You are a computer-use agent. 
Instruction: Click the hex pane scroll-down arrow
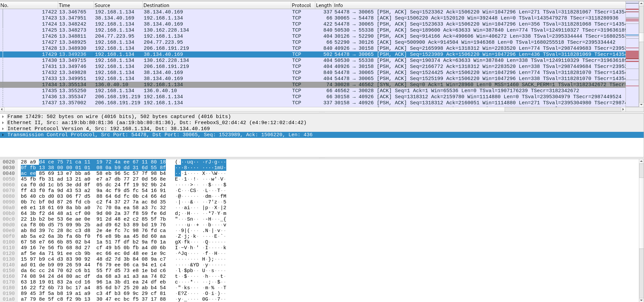(641, 300)
